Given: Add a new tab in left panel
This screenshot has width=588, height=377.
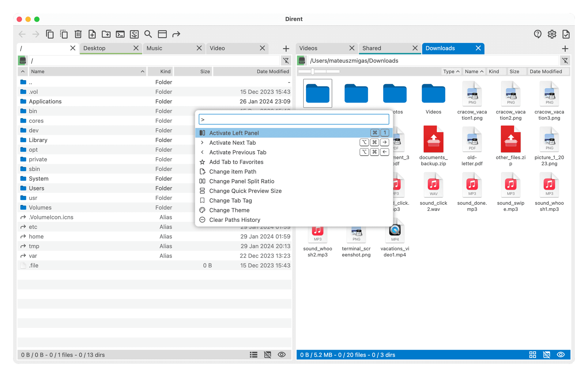Looking at the screenshot, I should point(286,48).
